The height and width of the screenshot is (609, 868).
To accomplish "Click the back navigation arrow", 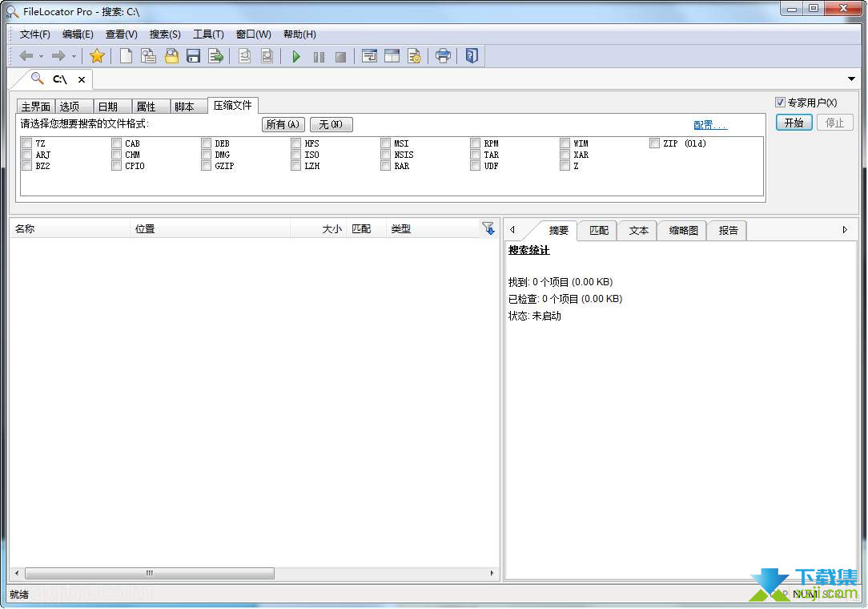I will pyautogui.click(x=26, y=56).
